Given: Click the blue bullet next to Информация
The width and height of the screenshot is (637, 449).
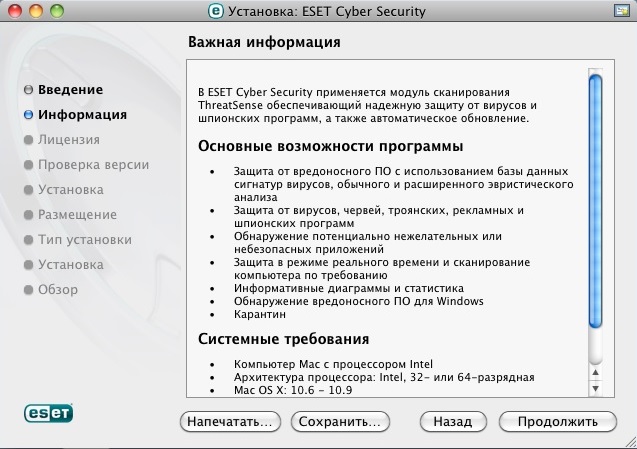Looking at the screenshot, I should (28, 115).
